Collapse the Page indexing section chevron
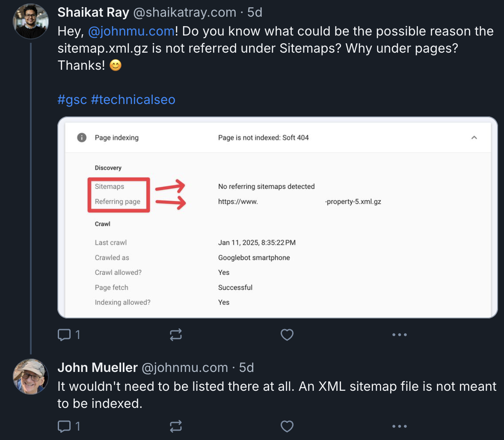Viewport: 504px width, 440px height. [x=474, y=137]
